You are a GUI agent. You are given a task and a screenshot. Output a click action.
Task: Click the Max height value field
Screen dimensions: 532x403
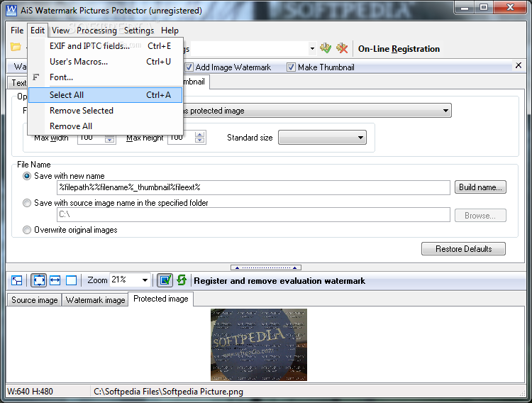coord(181,138)
